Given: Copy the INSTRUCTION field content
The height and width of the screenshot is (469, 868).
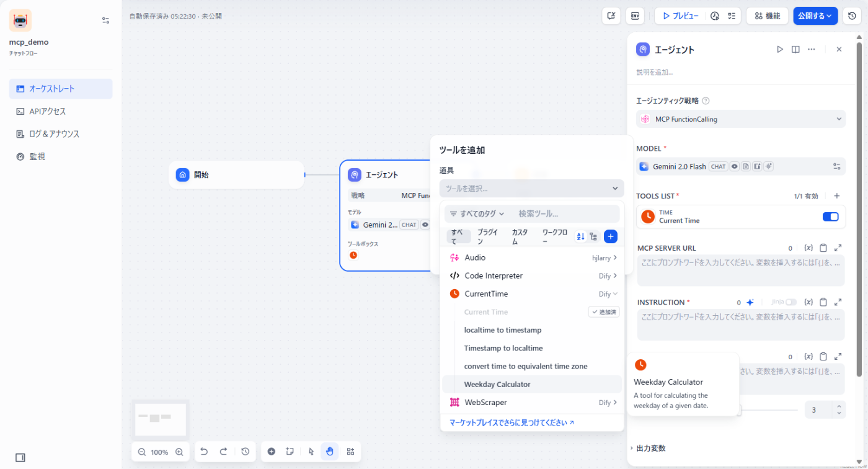Looking at the screenshot, I should [823, 302].
